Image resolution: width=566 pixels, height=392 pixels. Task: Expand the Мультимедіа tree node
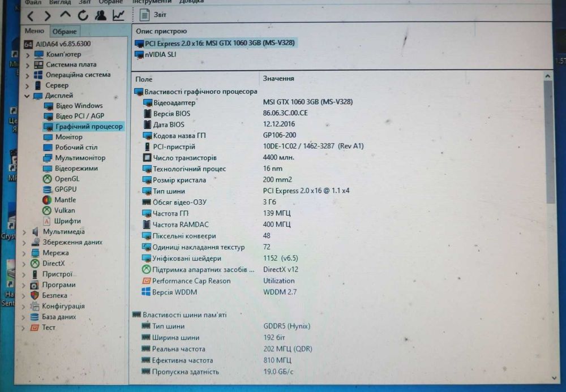pyautogui.click(x=24, y=232)
